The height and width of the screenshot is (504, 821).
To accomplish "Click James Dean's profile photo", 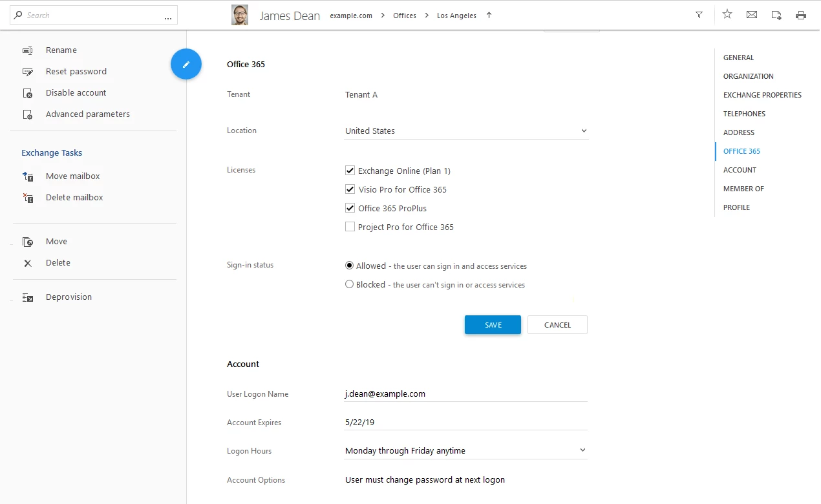I will tap(240, 15).
